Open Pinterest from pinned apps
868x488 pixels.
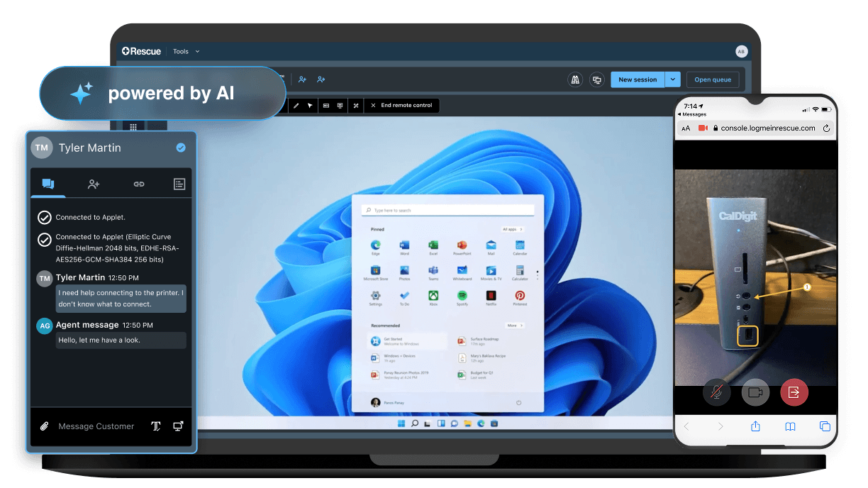pyautogui.click(x=520, y=298)
